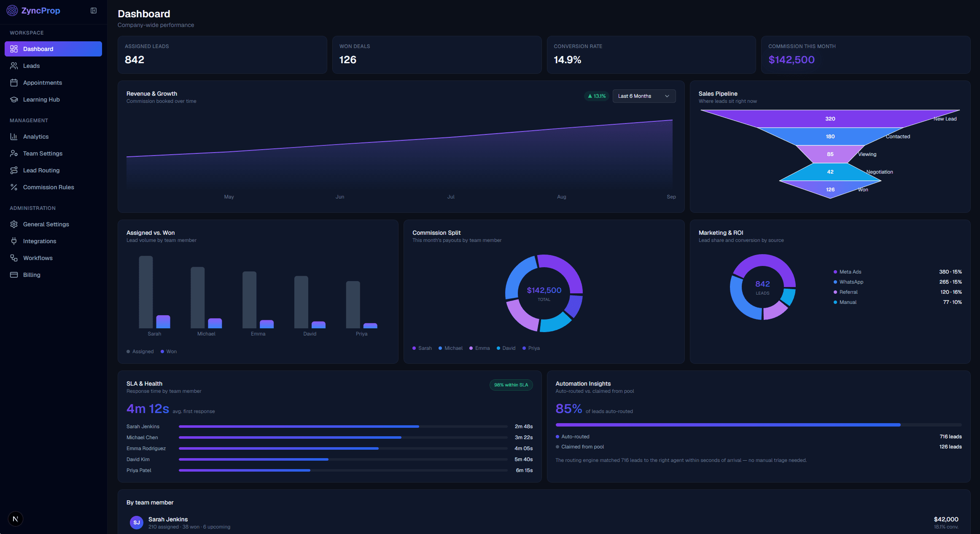Click the 13.1% growth badge
This screenshot has width=980, height=534.
point(597,96)
